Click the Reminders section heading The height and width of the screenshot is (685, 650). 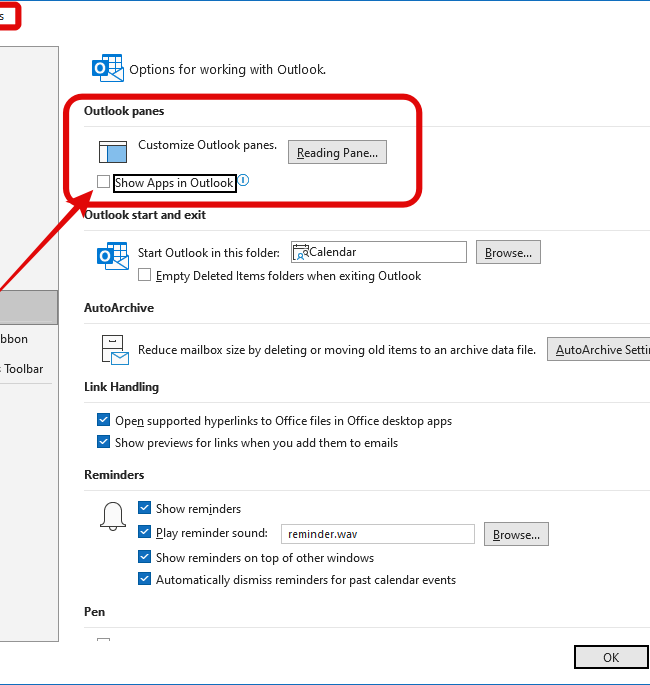pos(114,475)
